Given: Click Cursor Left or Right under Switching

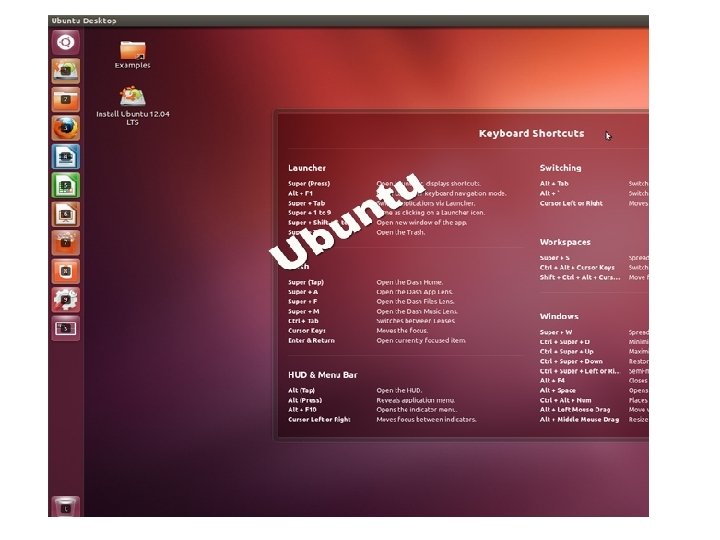Looking at the screenshot, I should 571,203.
